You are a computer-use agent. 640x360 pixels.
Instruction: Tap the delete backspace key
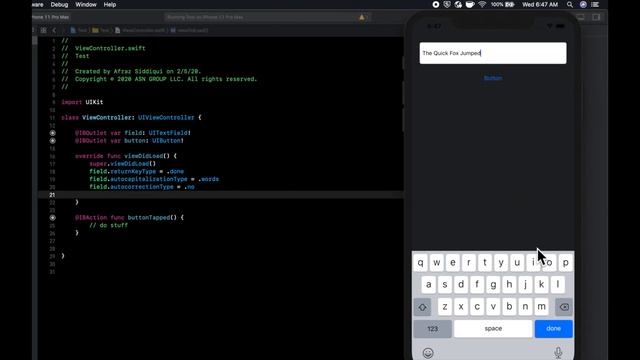[x=564, y=307]
